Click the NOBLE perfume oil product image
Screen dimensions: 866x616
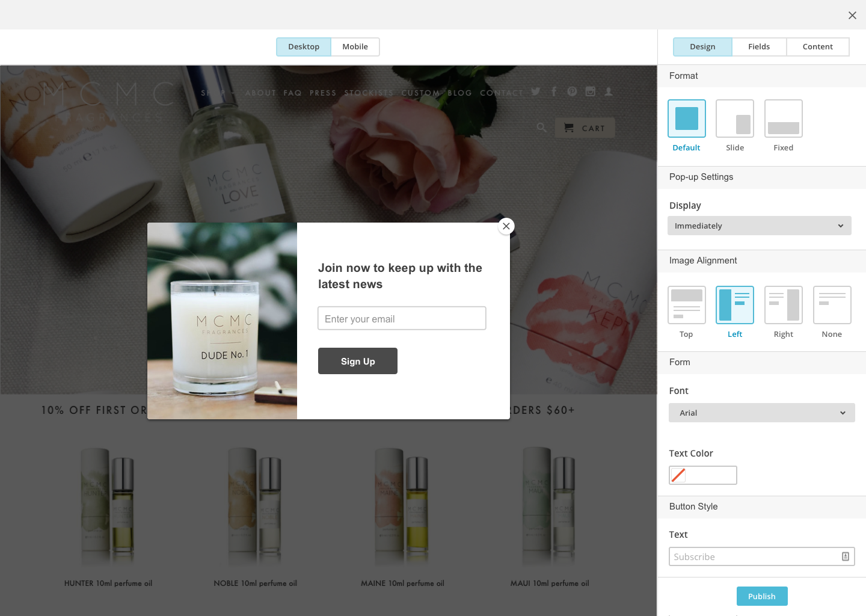tap(255, 507)
